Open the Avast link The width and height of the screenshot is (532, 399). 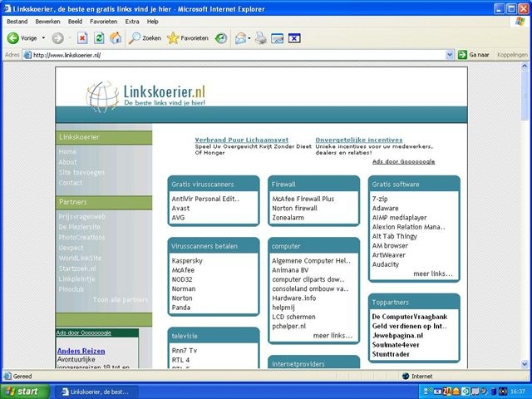tap(180, 209)
